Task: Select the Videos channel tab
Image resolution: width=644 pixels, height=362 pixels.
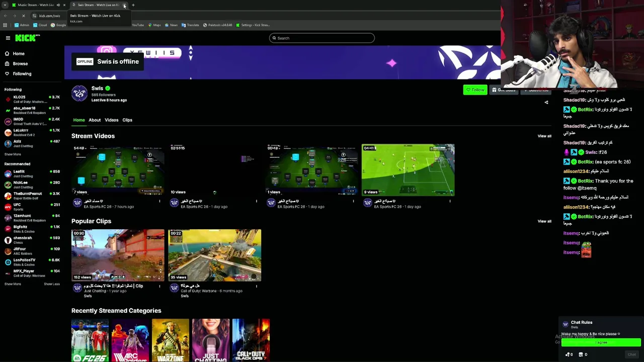Action: [112, 120]
